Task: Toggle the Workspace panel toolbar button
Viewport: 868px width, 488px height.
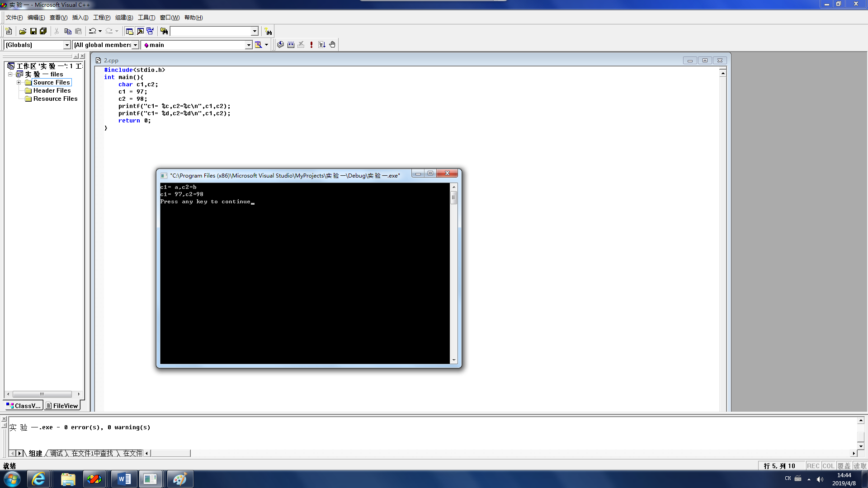Action: point(129,31)
